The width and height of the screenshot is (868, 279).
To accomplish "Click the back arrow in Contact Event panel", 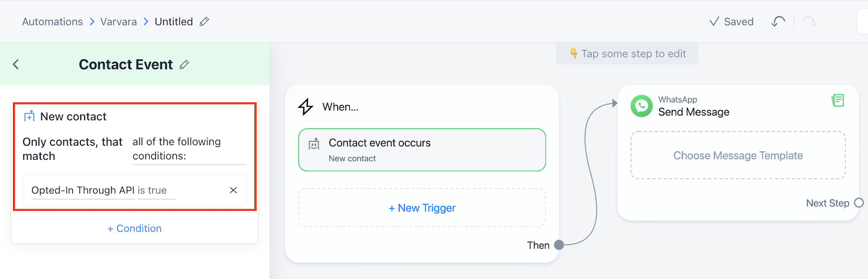I will (16, 64).
